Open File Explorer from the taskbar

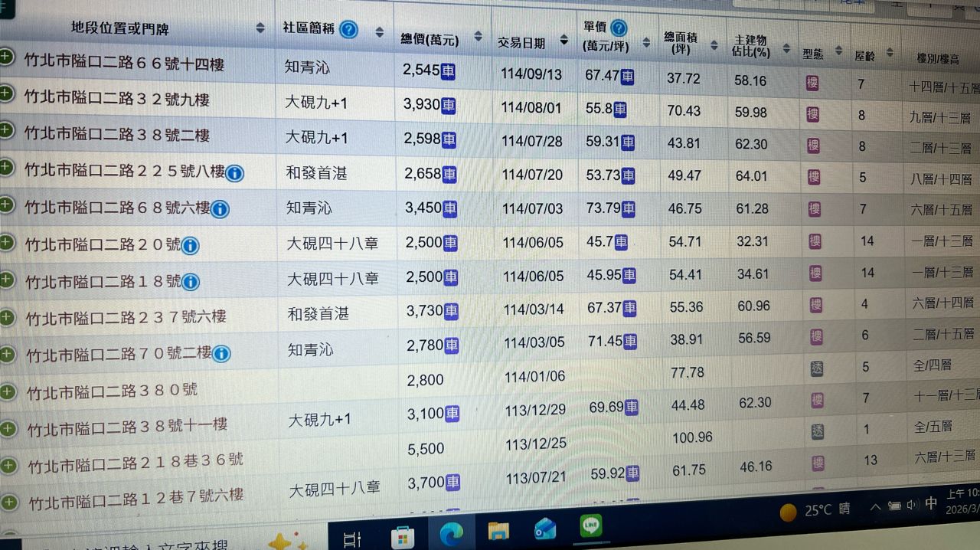[x=498, y=530]
